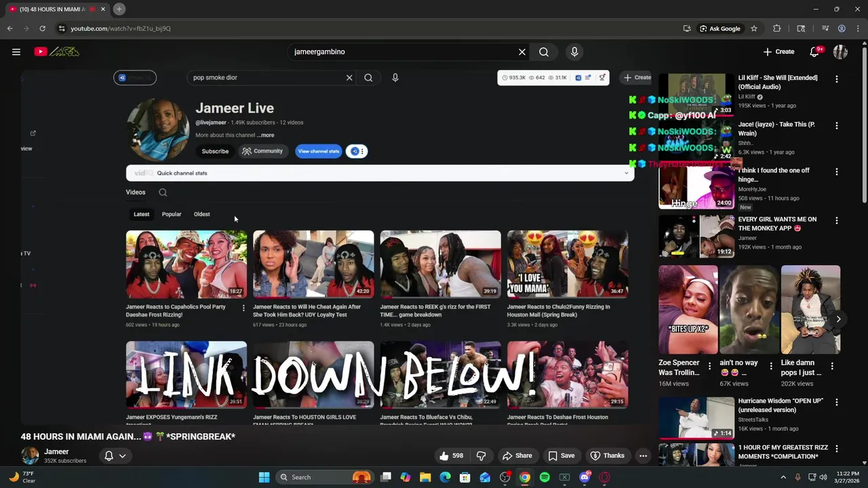This screenshot has height=488, width=868.
Task: Save video to a playlist
Action: [x=561, y=455]
